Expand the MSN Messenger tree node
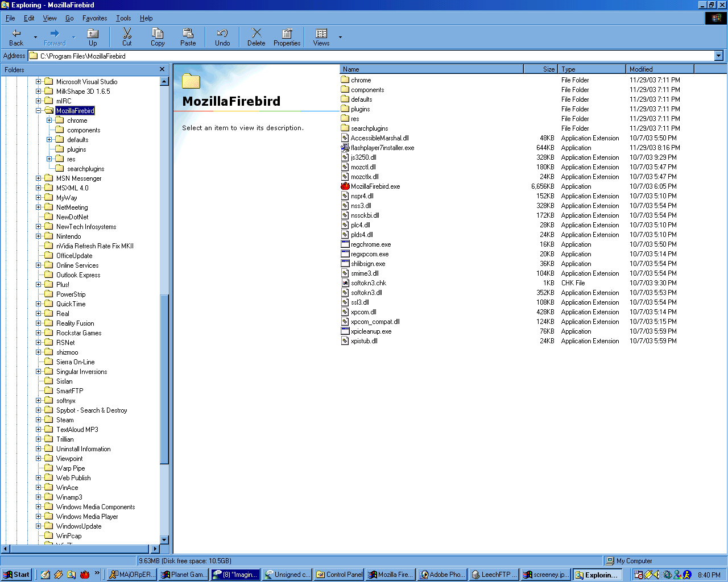 [38, 178]
